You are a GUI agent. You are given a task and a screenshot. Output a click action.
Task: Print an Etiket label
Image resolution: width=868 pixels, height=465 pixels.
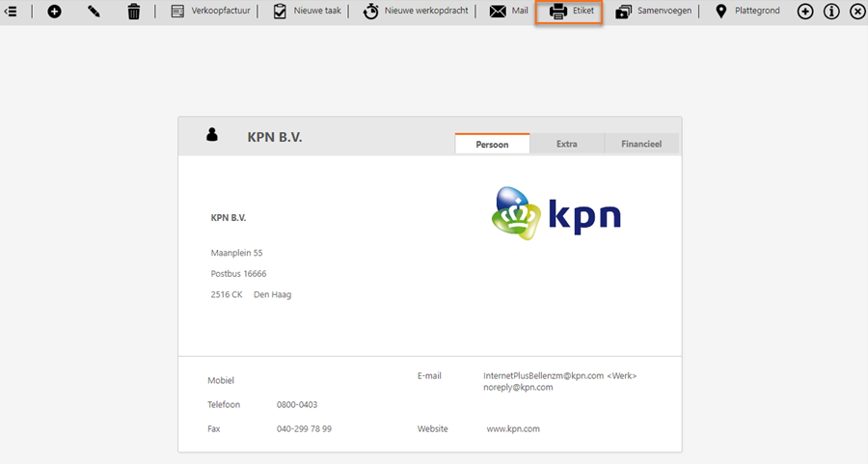tap(583, 11)
